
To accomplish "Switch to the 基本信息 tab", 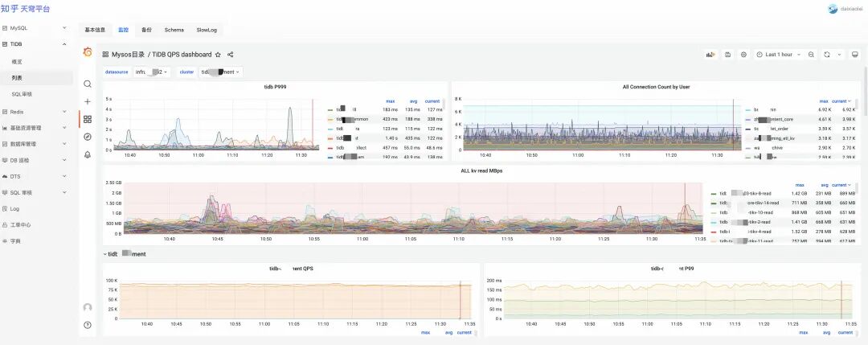I will click(95, 30).
